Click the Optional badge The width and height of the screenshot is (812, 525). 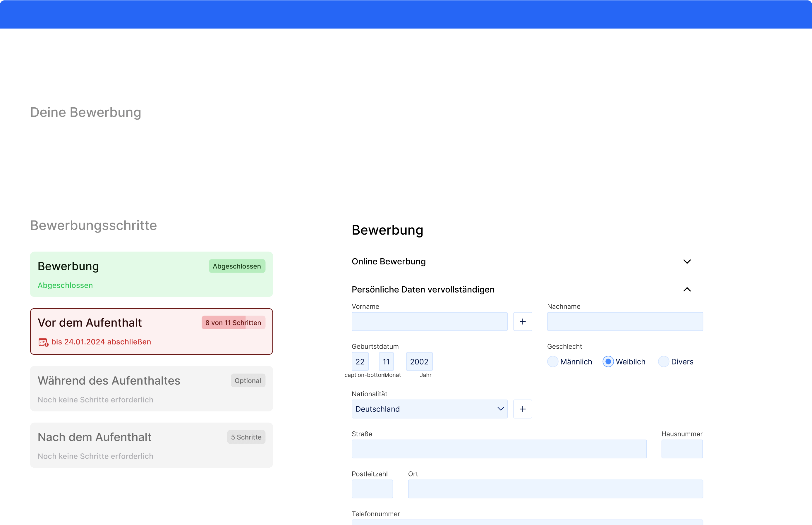coord(248,381)
